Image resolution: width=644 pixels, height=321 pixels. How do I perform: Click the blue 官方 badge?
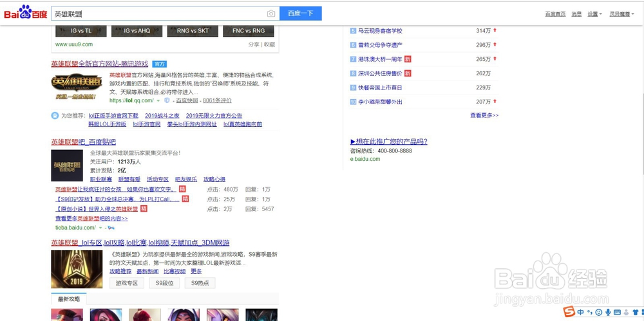tap(159, 64)
